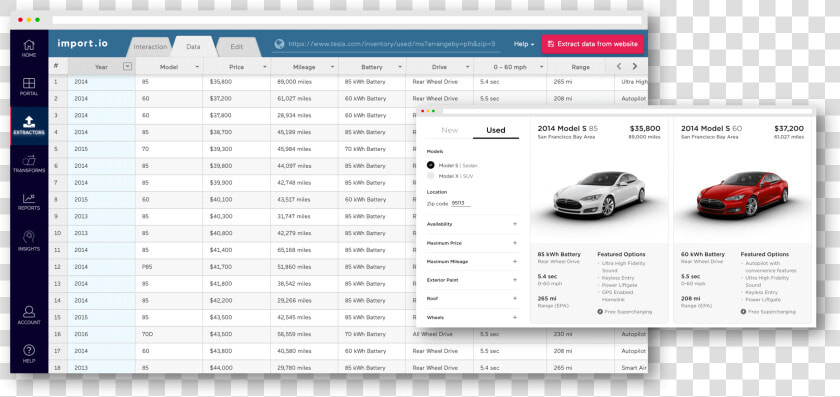
Task: Open the Portal icon in sidebar
Action: (29, 83)
